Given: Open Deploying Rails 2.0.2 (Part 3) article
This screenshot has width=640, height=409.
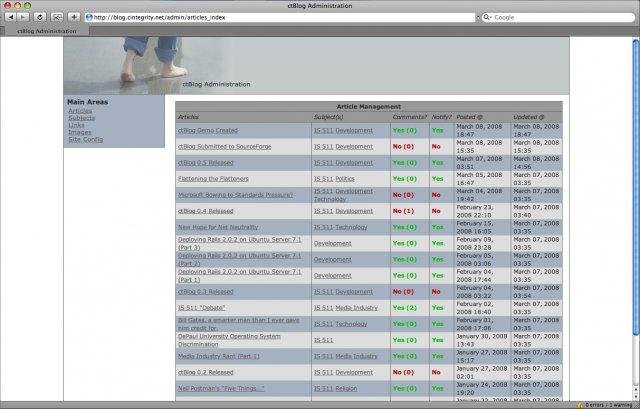Looking at the screenshot, I should click(x=240, y=243).
